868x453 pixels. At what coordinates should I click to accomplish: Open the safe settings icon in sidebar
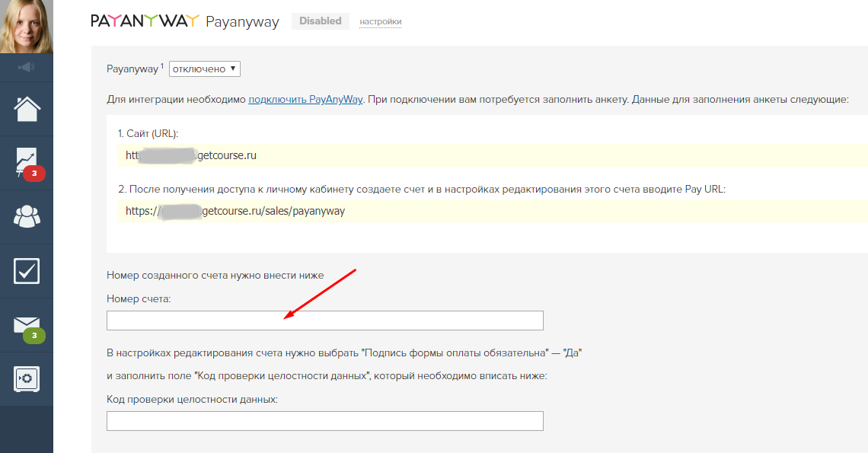point(27,379)
